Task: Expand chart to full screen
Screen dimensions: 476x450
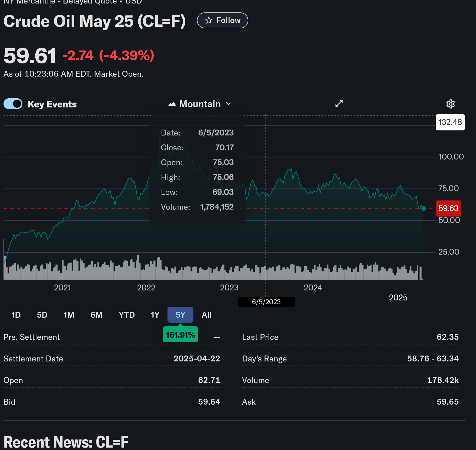Action: tap(339, 104)
